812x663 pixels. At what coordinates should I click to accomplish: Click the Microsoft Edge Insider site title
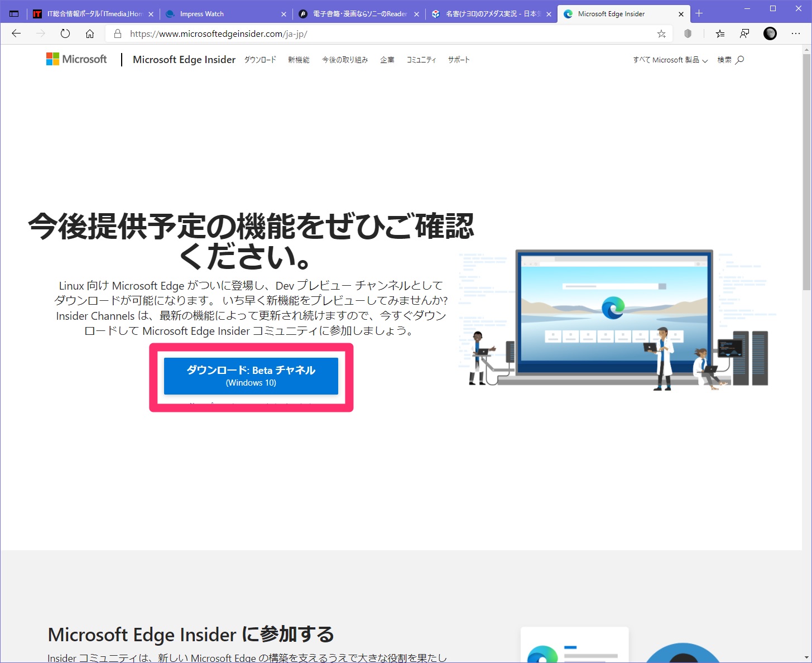click(184, 59)
